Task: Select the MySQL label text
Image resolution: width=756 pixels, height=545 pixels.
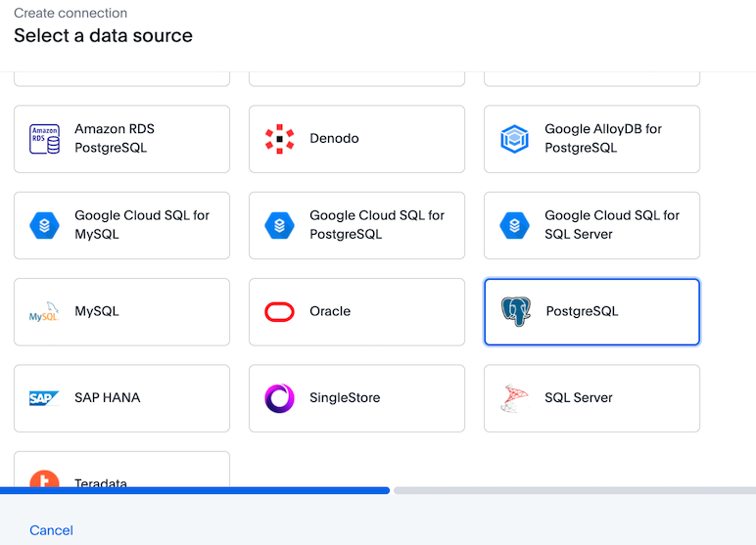Action: 97,311
